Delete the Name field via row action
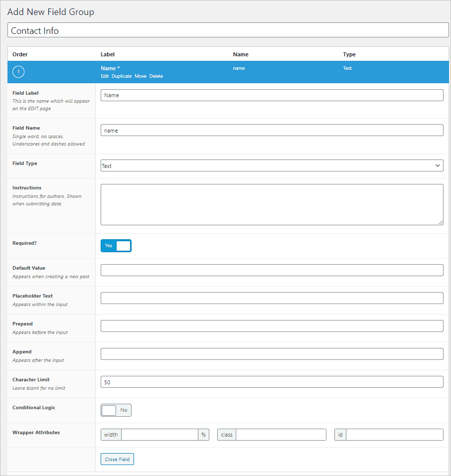Viewport: 451px width, 476px height. pos(156,76)
